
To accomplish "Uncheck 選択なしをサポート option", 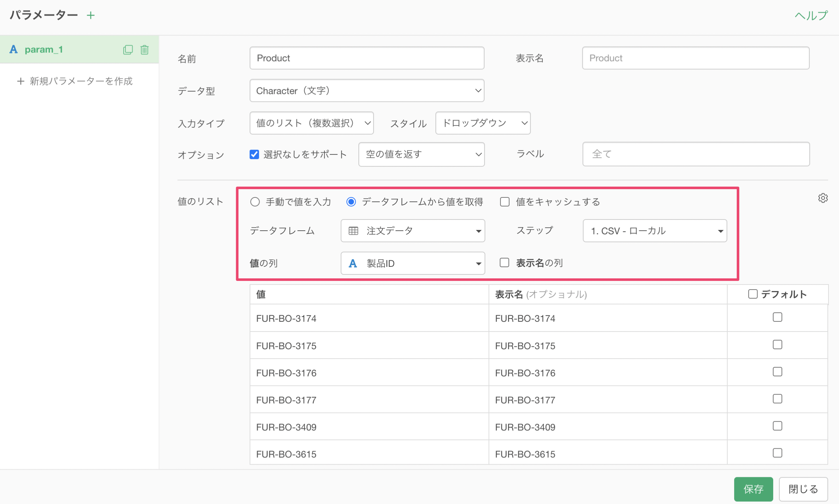I will 254,154.
